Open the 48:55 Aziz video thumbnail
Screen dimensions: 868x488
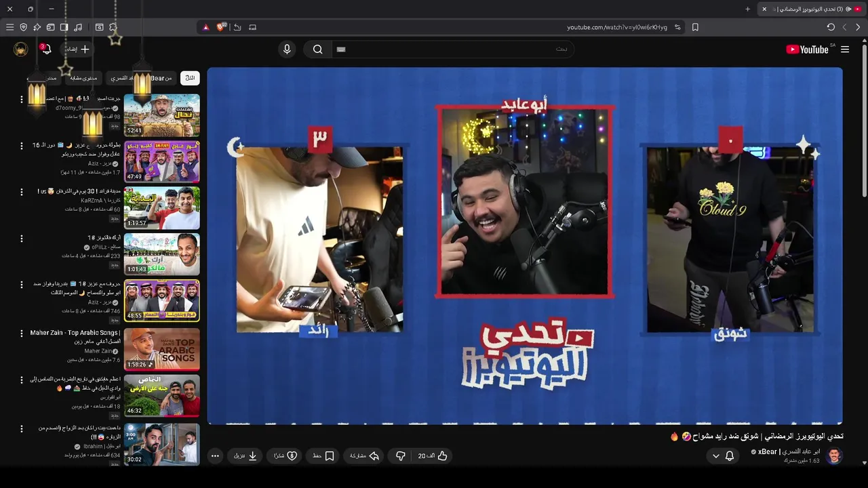pyautogui.click(x=162, y=300)
